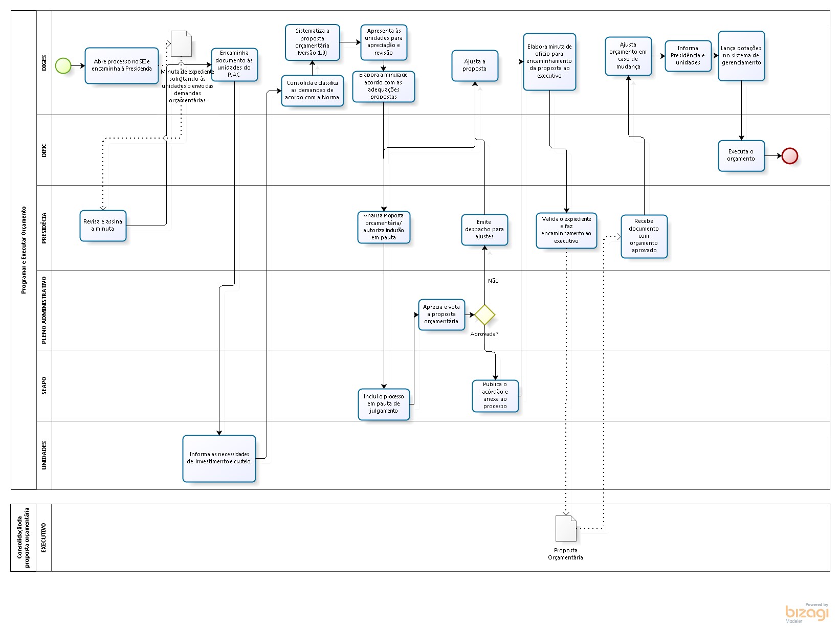
Task: Select the PLENO ADMINISTRATIVO lane header
Action: click(44, 310)
